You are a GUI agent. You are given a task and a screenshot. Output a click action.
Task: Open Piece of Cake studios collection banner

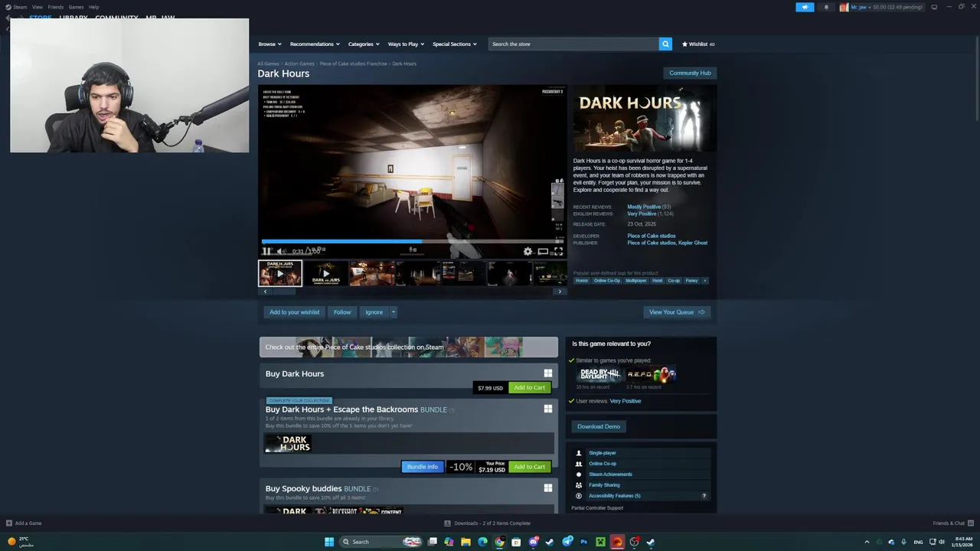click(x=408, y=347)
